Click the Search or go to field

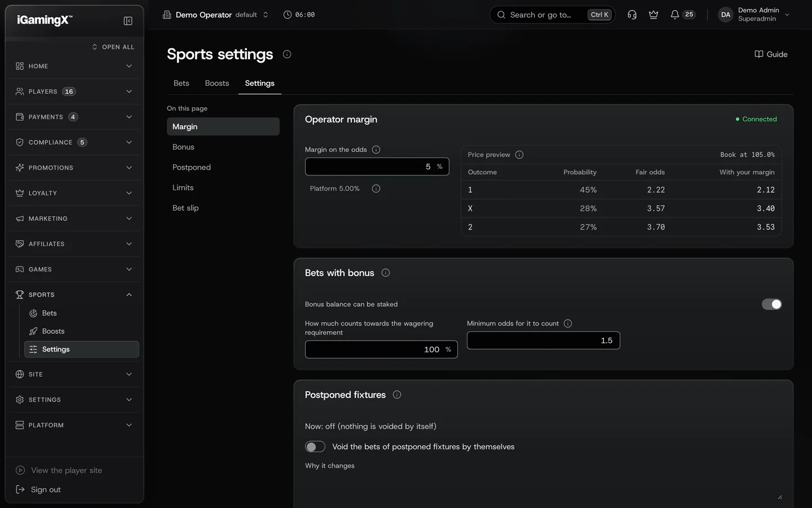552,15
